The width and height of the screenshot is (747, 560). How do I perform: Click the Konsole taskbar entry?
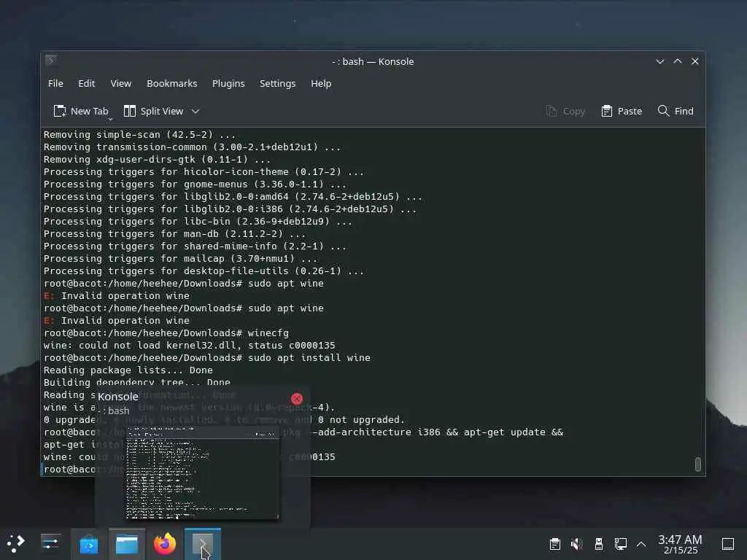coord(203,544)
